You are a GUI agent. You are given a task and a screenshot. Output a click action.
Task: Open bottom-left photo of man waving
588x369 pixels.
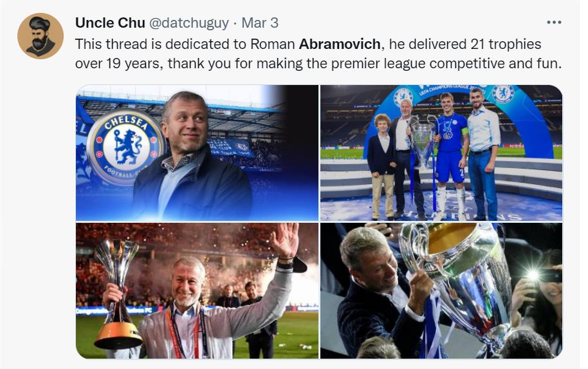[197, 290]
